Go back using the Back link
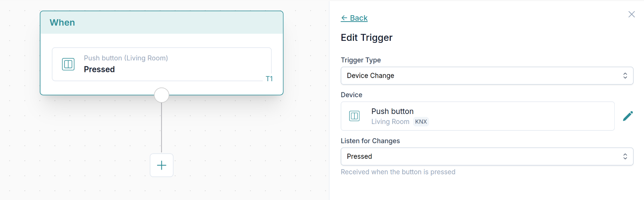The image size is (644, 200). tap(359, 18)
